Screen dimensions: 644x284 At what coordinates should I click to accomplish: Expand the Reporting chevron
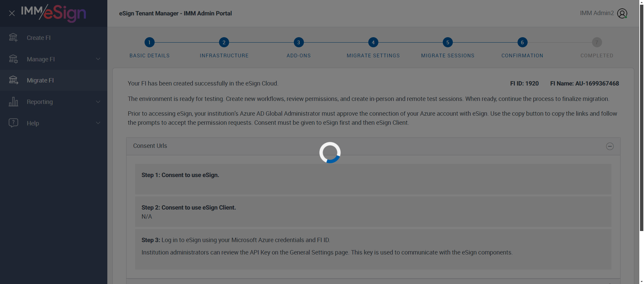point(98,102)
